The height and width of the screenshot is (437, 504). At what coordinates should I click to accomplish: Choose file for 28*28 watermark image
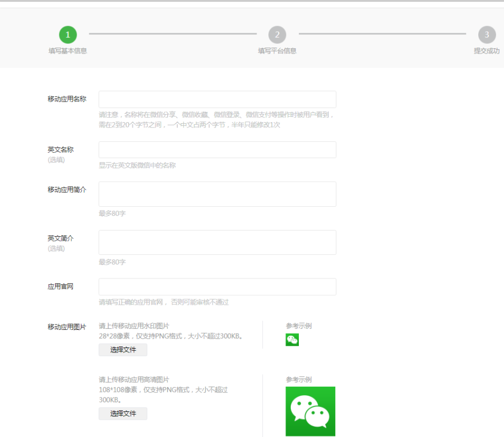tap(123, 350)
